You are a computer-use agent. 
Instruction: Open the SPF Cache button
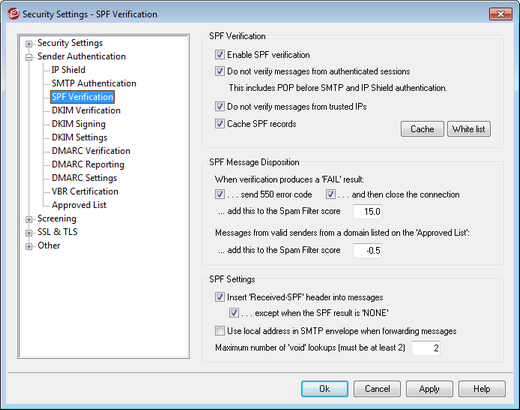click(x=422, y=129)
